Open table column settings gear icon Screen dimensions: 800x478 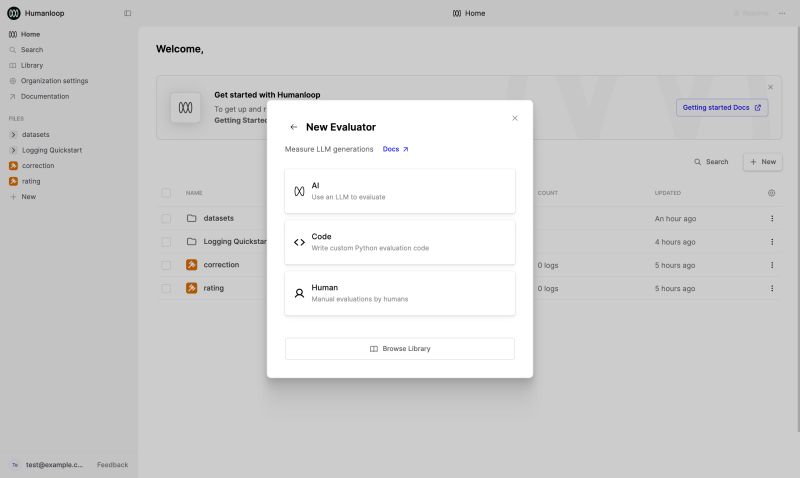pyautogui.click(x=771, y=193)
